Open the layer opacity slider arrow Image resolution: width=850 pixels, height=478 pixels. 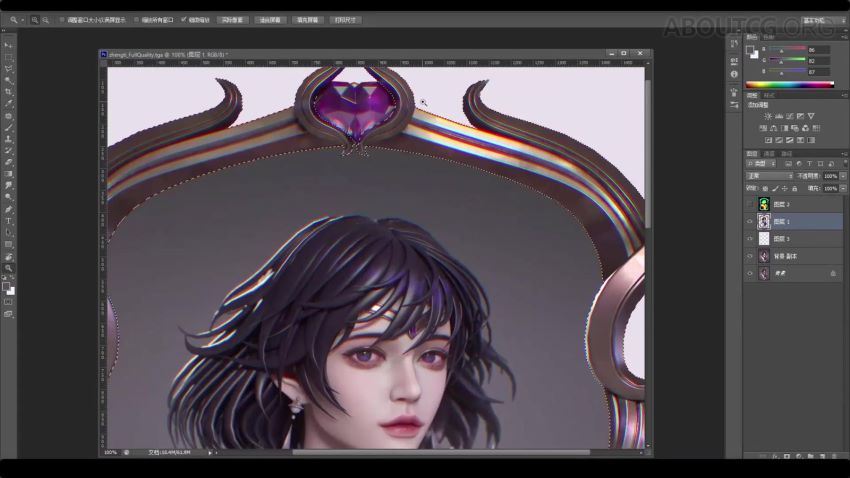(x=843, y=176)
